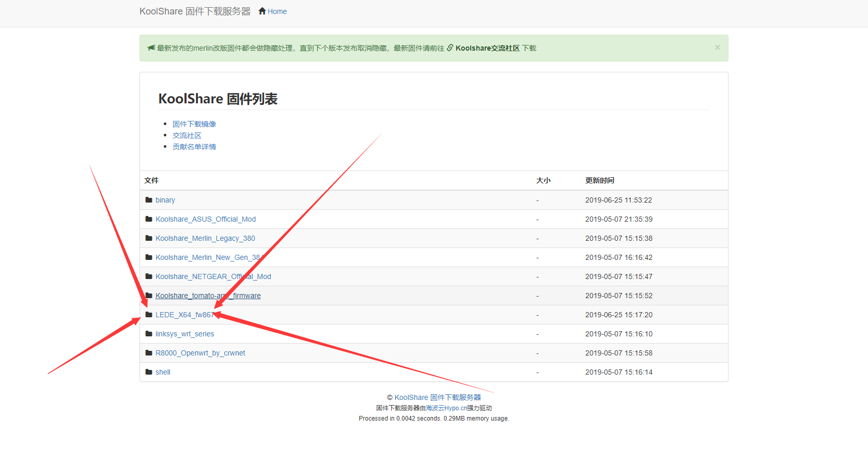Click the folder icon beside Koolshare_ASUS_Official_Mod
Screen dimensions: 868x464
point(149,219)
